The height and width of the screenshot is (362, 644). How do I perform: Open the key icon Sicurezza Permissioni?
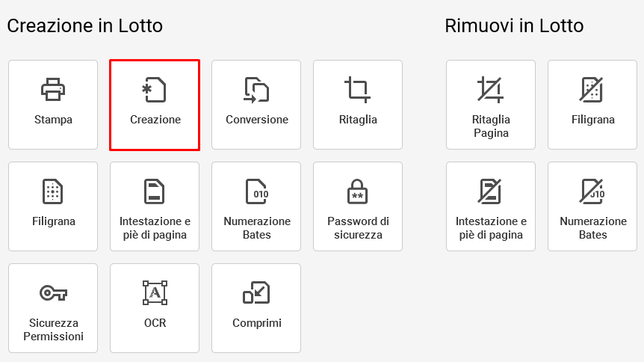[x=53, y=293]
